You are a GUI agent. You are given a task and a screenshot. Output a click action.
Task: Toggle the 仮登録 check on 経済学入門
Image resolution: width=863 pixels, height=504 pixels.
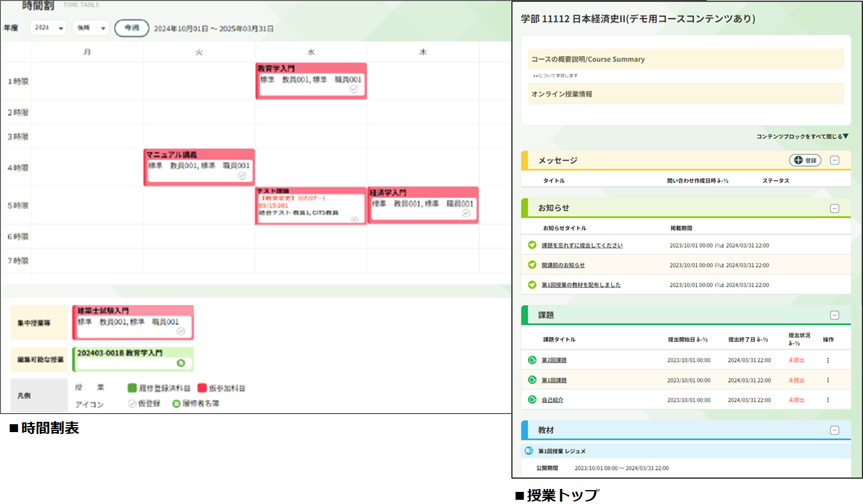(x=466, y=213)
